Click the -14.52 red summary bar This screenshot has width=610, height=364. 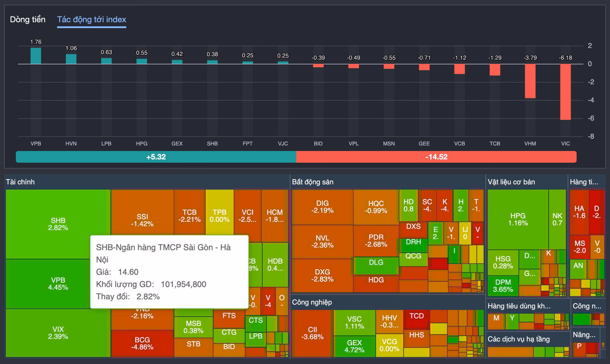tap(436, 157)
